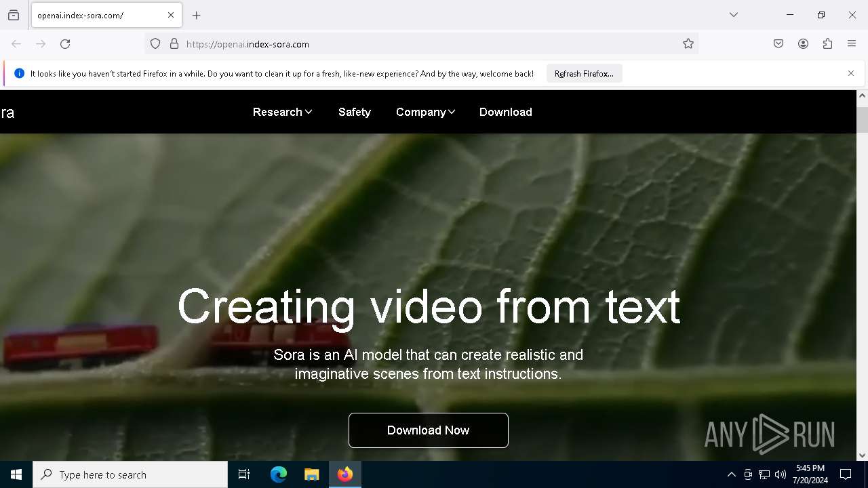Open a new tab with plus icon
The height and width of the screenshot is (488, 868).
click(x=197, y=15)
